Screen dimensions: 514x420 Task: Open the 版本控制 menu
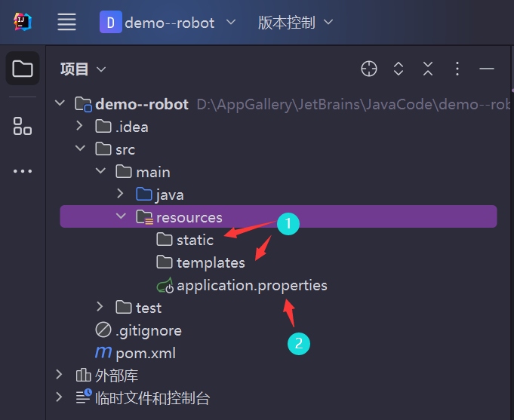pos(295,23)
